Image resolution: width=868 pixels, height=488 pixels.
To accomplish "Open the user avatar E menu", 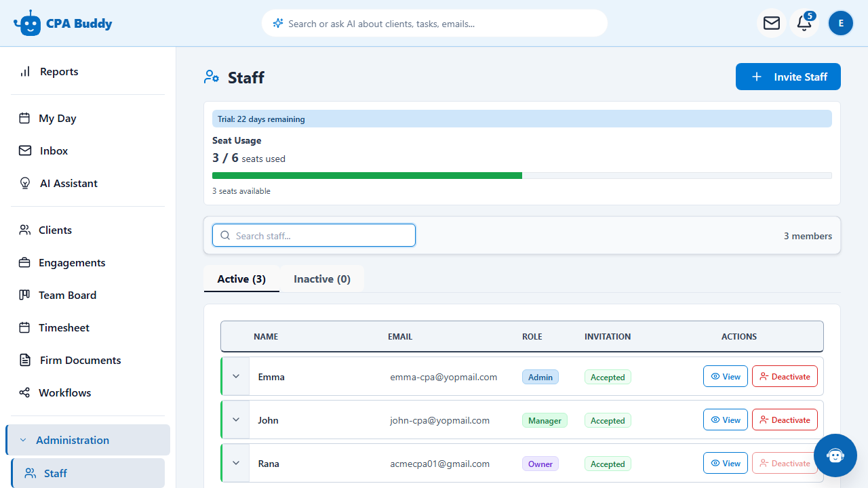I will point(841,23).
